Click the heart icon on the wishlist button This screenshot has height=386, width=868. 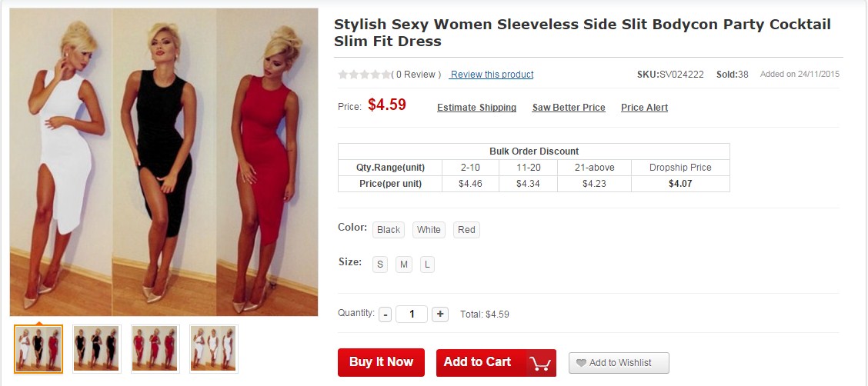click(x=581, y=363)
